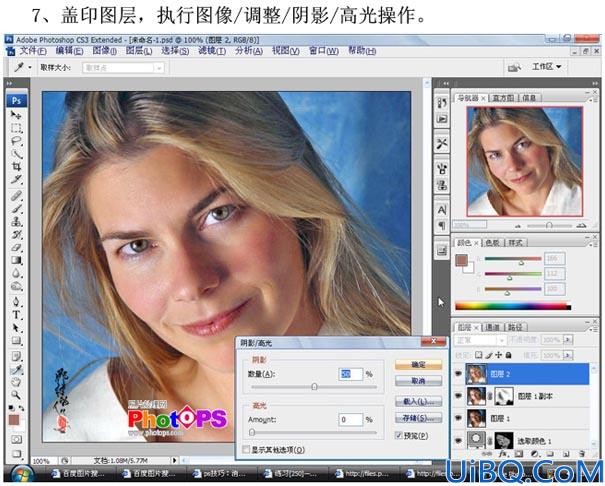Open the 文件(F) menu
This screenshot has width=605, height=486.
(x=33, y=51)
